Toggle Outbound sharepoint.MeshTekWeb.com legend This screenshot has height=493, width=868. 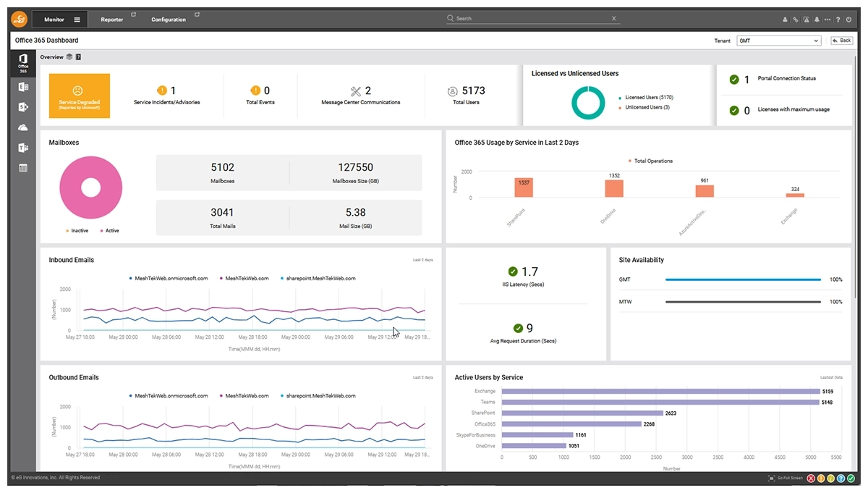(318, 396)
